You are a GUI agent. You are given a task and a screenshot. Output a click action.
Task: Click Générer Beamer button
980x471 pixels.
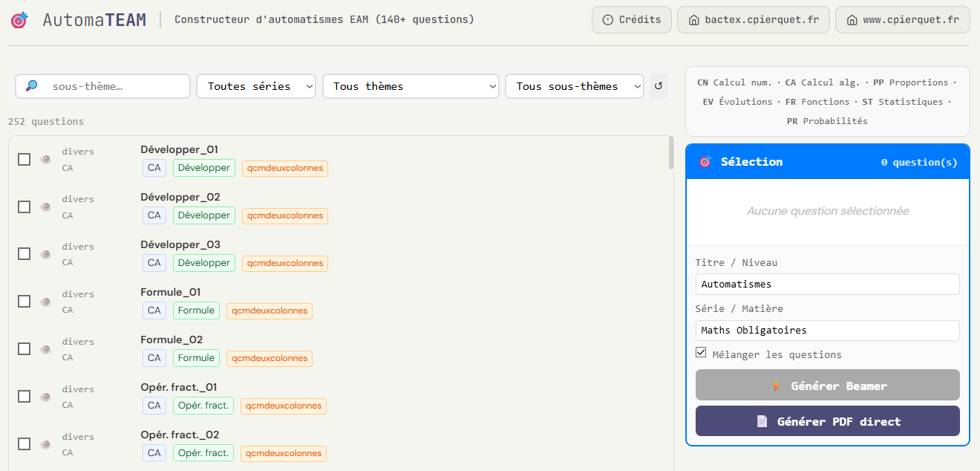point(828,386)
